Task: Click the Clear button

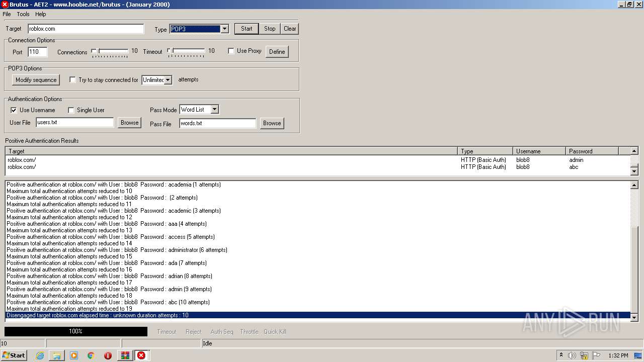Action: (290, 29)
